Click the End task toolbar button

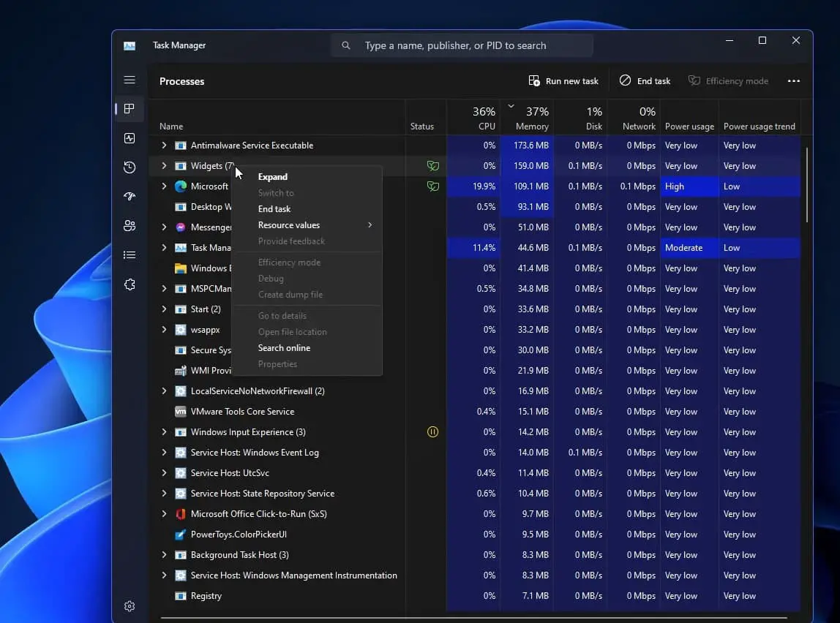point(645,80)
